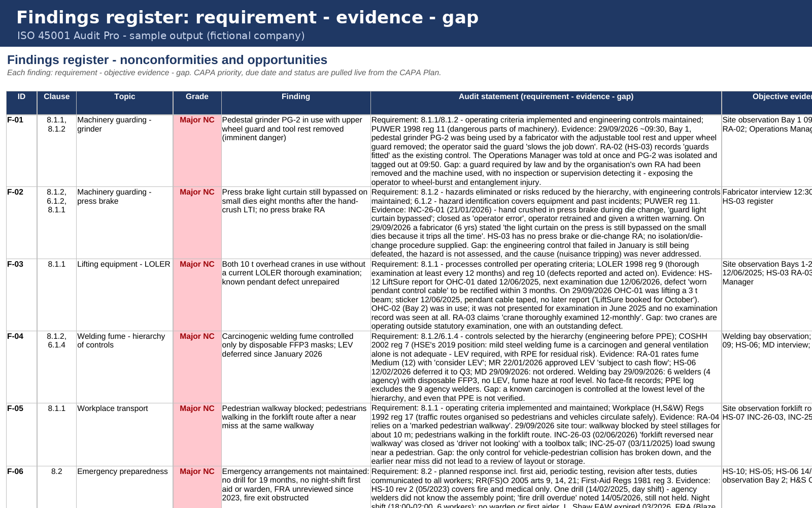Click clause cell '8.1.1, 8.1.2' for F-01

click(x=57, y=151)
